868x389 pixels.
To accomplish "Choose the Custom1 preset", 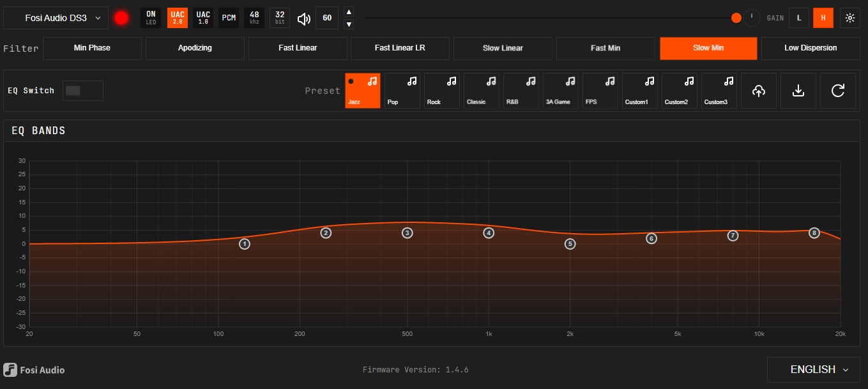I will [x=639, y=91].
